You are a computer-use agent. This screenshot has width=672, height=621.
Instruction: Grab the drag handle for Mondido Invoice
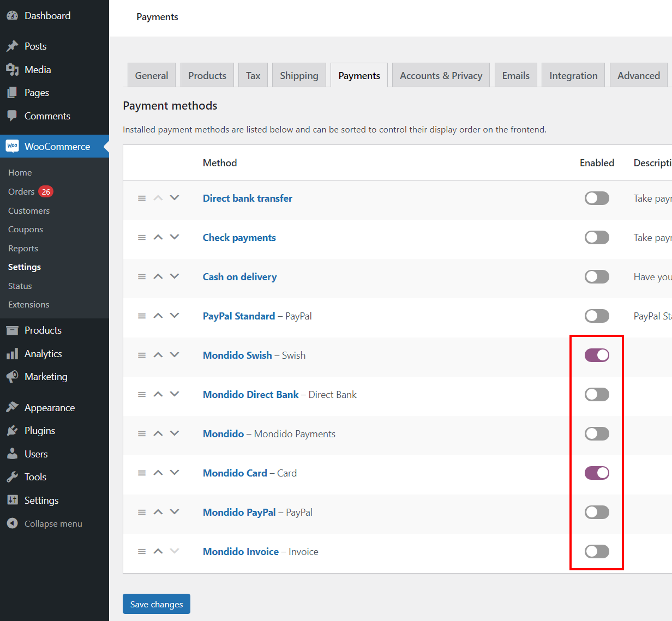(142, 552)
